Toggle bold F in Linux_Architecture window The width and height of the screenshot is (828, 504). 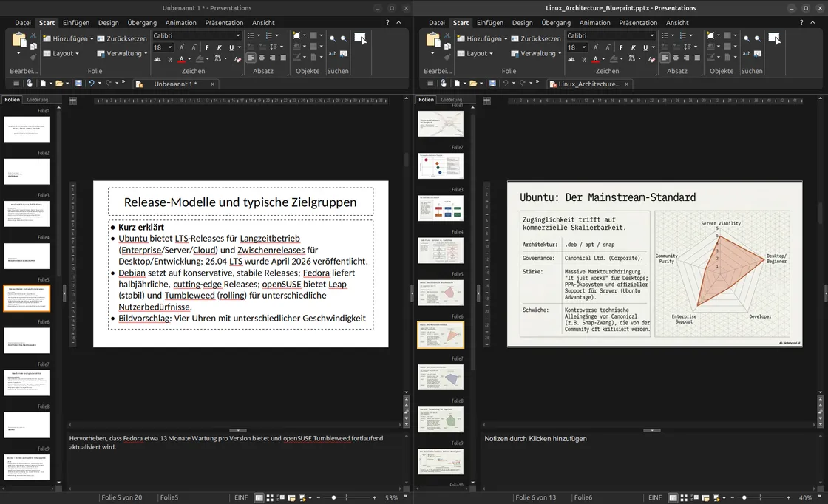coord(621,47)
